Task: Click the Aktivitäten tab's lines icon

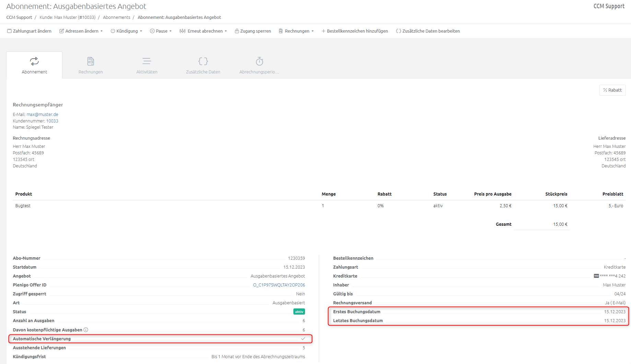Action: tap(147, 61)
